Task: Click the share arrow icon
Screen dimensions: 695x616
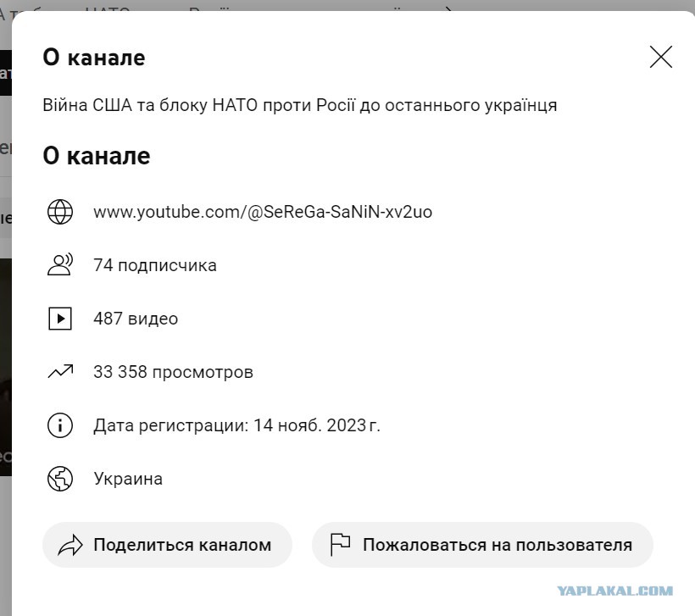Action: click(x=70, y=545)
